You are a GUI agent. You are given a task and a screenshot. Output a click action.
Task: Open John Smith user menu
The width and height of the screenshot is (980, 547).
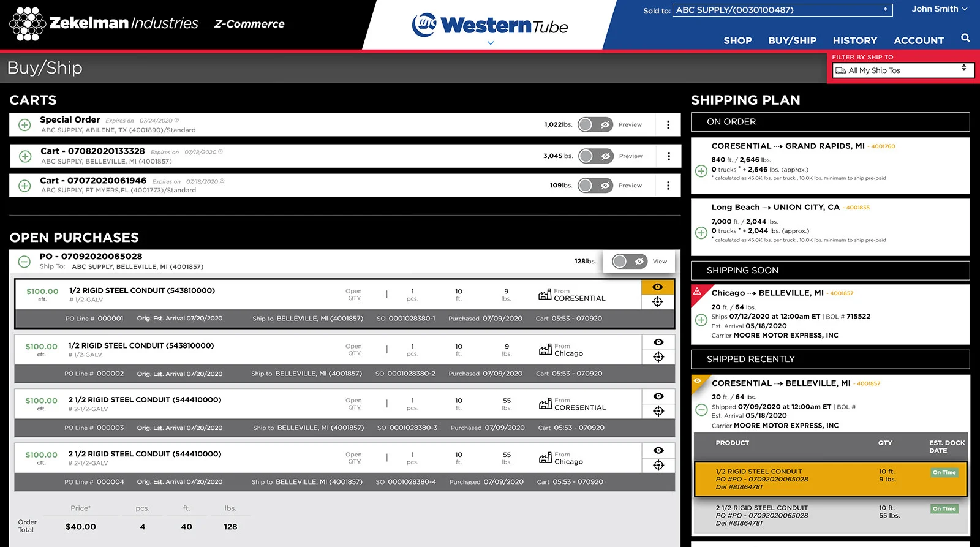pyautogui.click(x=939, y=9)
